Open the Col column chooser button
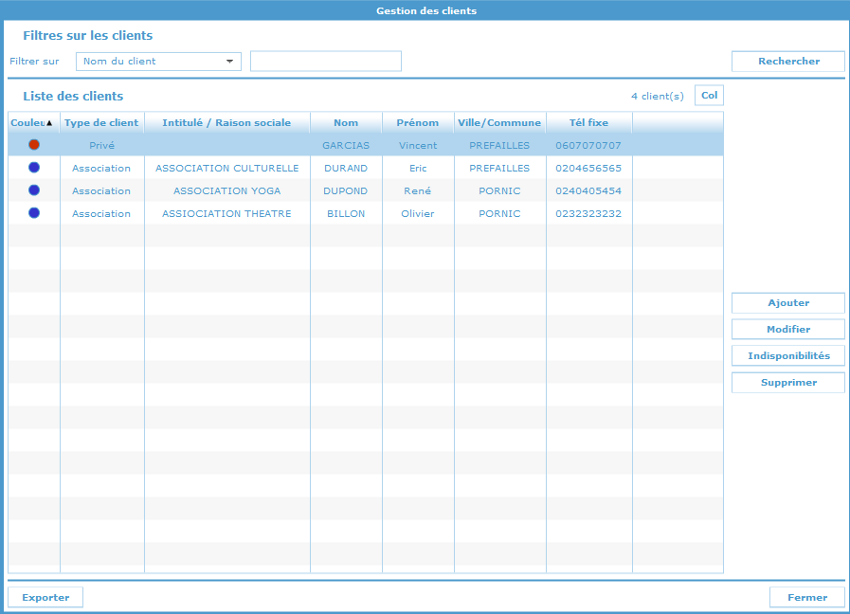 [709, 95]
